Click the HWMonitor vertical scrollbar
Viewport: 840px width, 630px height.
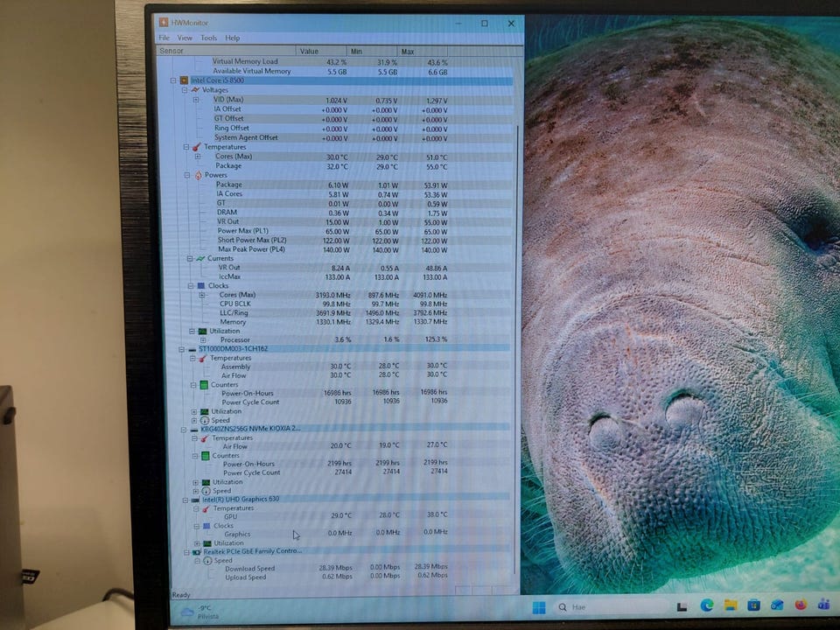tap(517, 348)
